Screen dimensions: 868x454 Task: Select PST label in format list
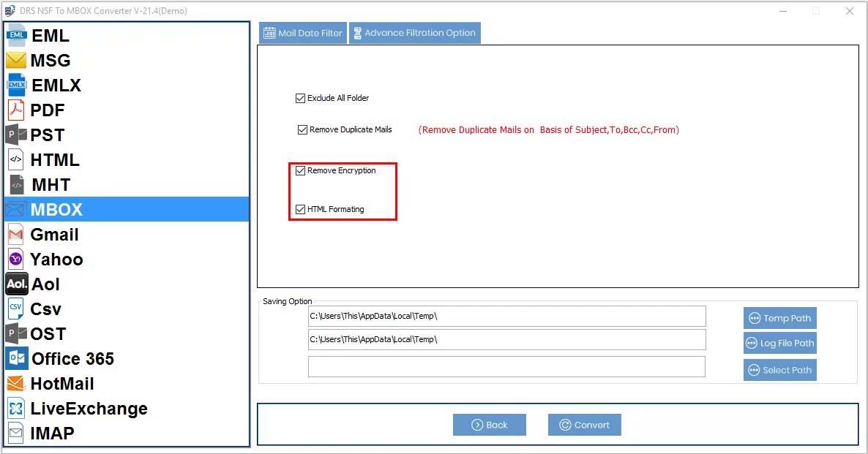[x=48, y=135]
